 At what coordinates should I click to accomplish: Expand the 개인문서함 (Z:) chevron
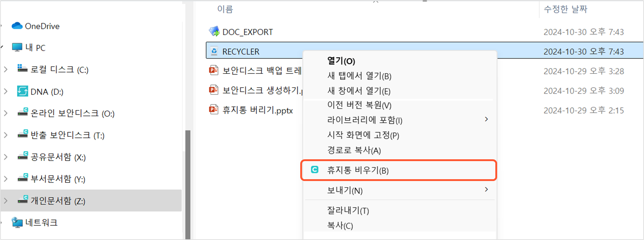(x=6, y=201)
